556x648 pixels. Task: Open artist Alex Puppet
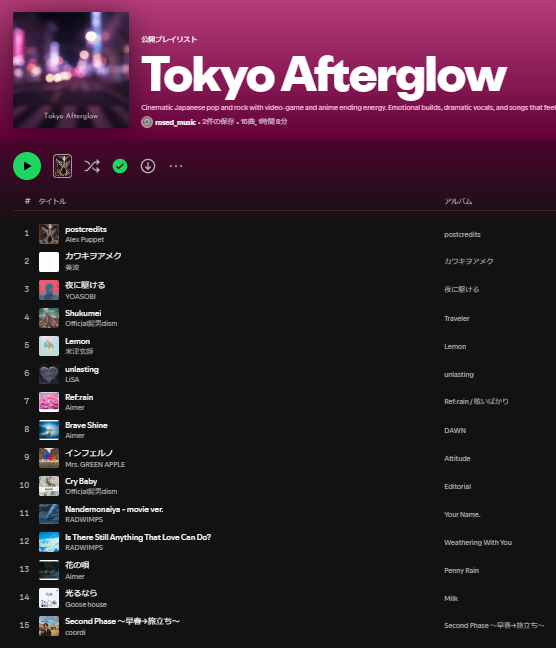coord(85,240)
